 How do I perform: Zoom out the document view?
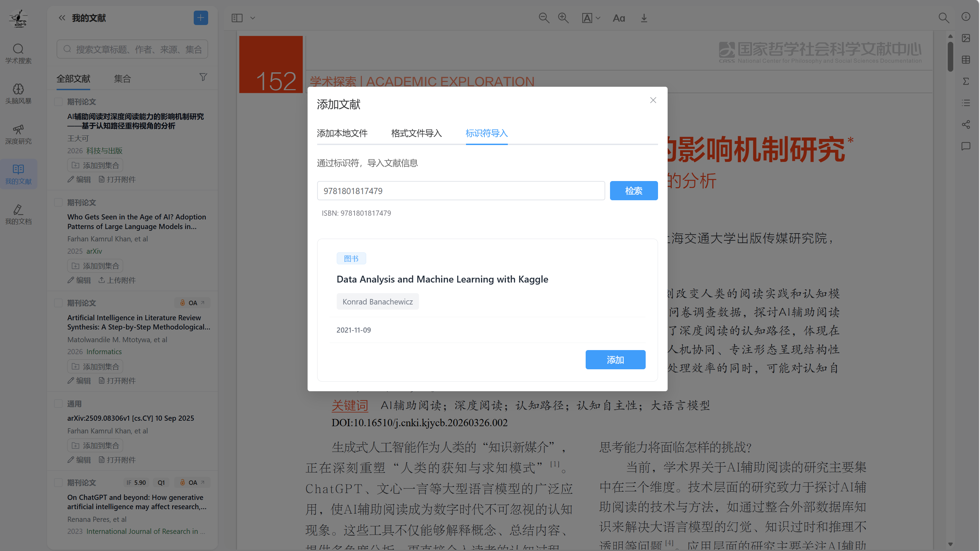pos(543,18)
